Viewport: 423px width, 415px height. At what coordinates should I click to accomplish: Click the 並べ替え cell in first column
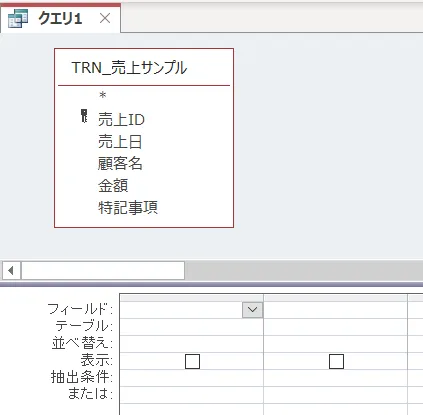[191, 344]
